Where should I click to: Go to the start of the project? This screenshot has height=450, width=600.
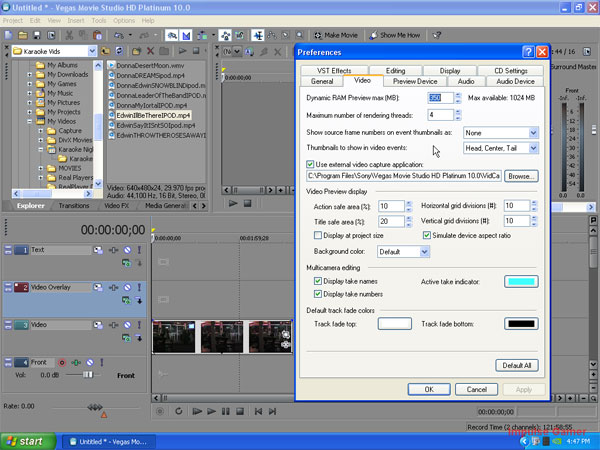pos(258,411)
